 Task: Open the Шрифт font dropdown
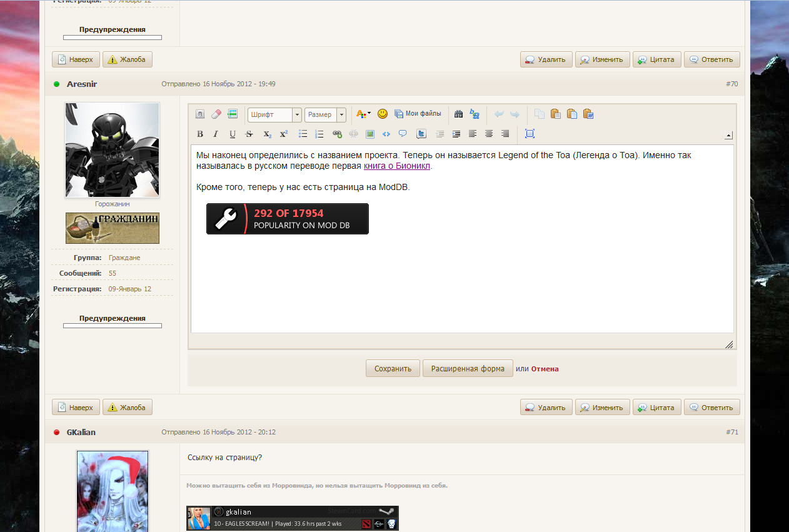click(x=274, y=114)
